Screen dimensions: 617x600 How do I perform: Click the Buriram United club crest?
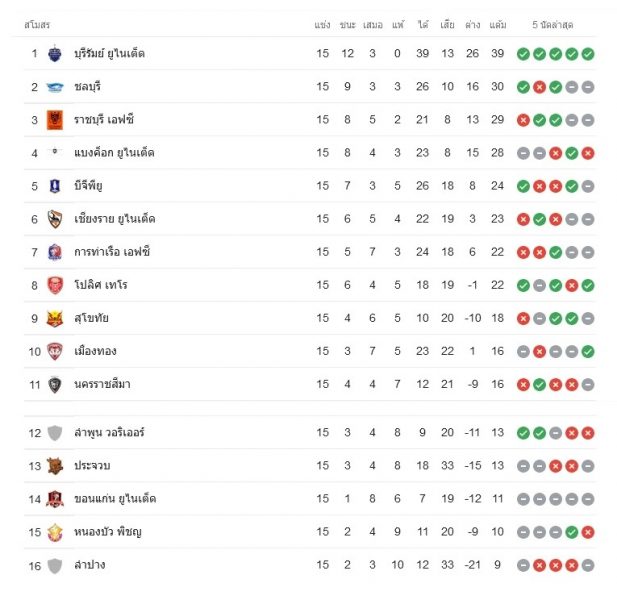point(55,54)
